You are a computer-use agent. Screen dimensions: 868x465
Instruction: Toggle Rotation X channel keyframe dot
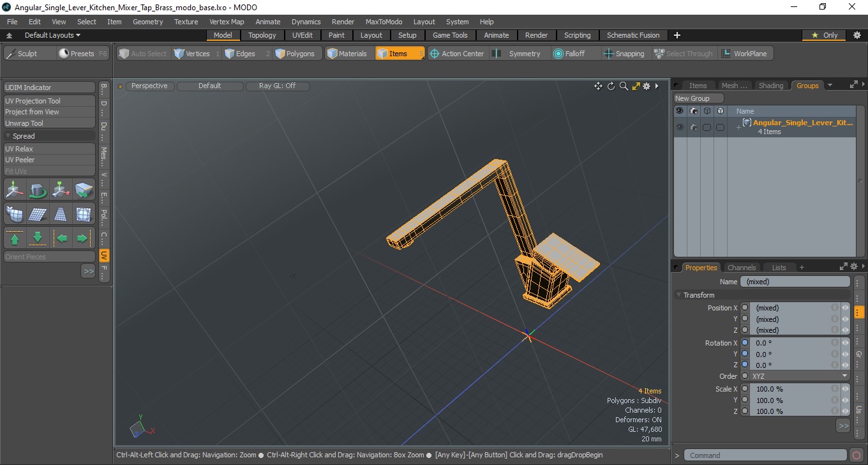(x=745, y=343)
